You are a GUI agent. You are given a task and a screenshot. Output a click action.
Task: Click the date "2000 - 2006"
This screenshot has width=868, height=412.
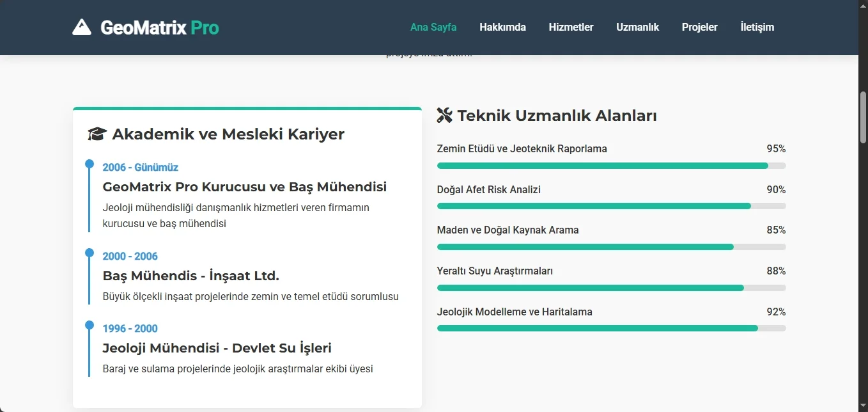click(x=130, y=257)
